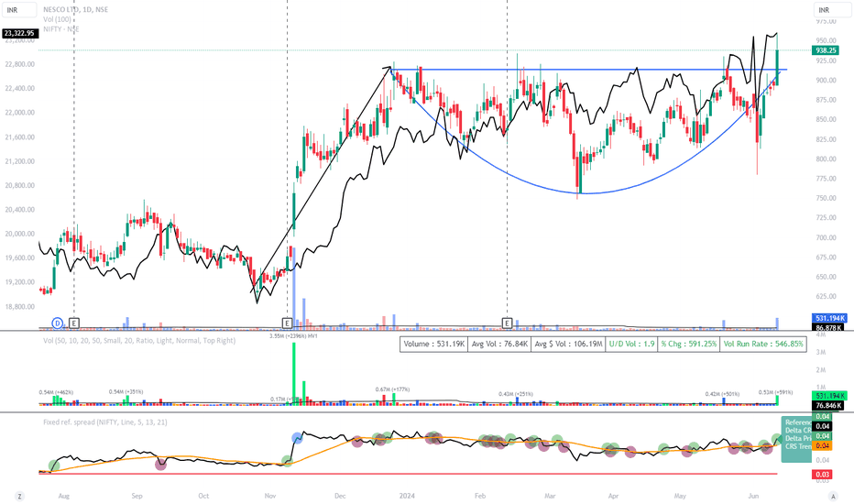Open the earnings E marker near mid-November
The height and width of the screenshot is (504, 854).
(287, 323)
